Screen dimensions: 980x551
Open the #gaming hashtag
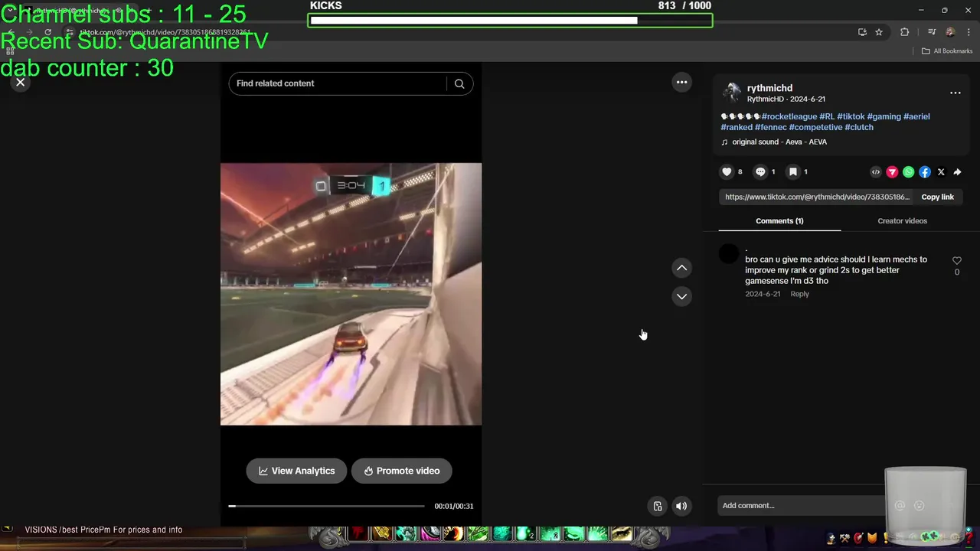coord(884,116)
